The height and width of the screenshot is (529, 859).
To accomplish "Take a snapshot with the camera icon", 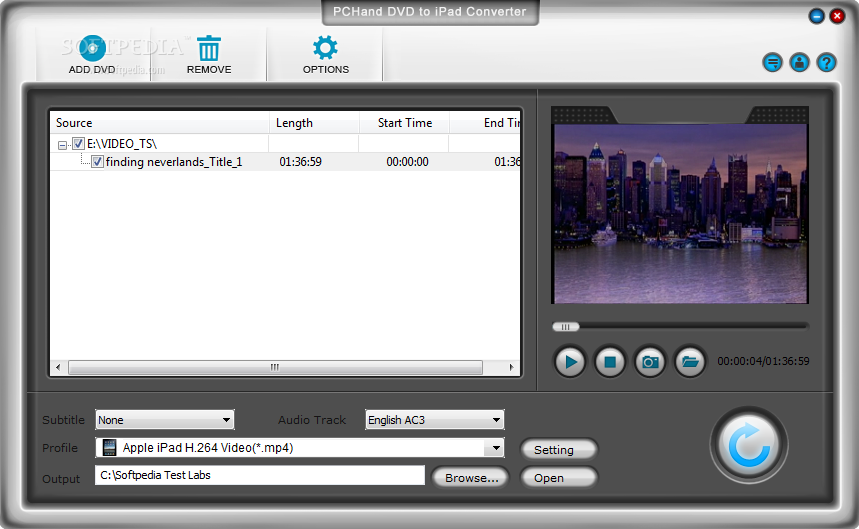I will 650,362.
